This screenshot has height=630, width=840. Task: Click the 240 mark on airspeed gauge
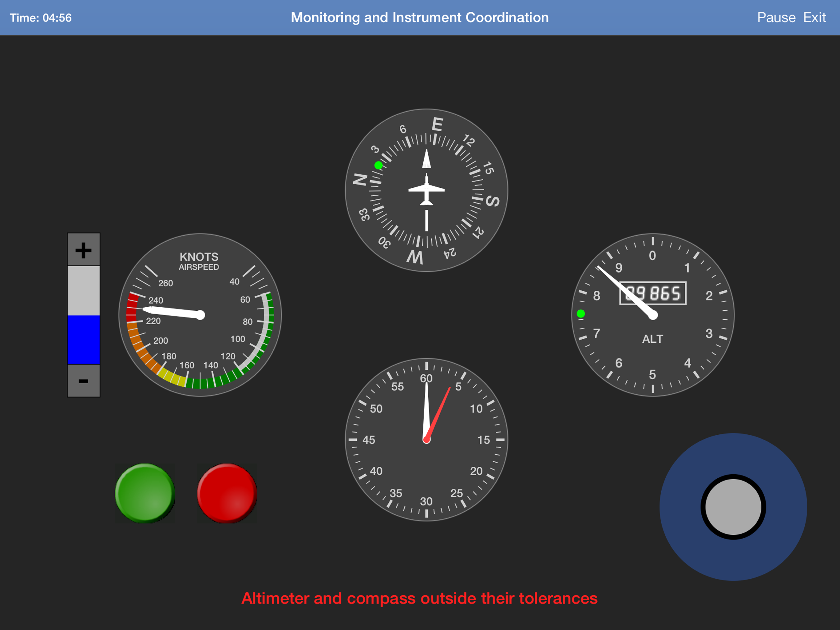(x=156, y=300)
